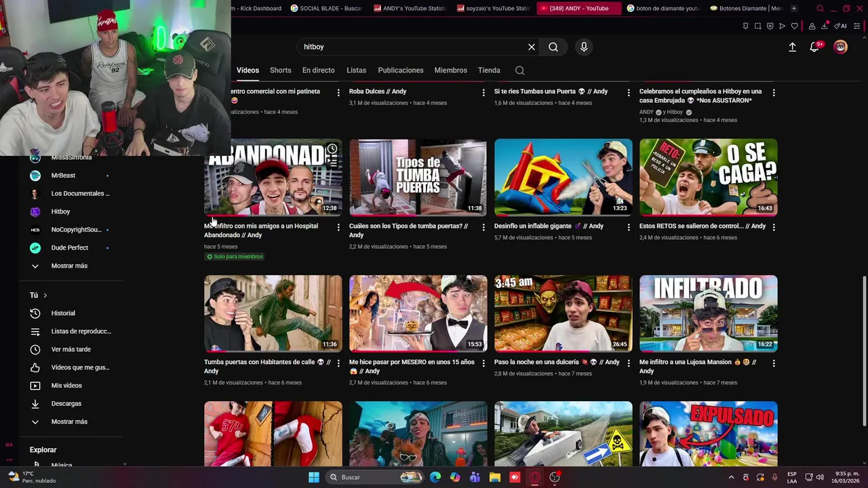Open options for MESERO video
This screenshot has height=488, width=868.
(484, 363)
